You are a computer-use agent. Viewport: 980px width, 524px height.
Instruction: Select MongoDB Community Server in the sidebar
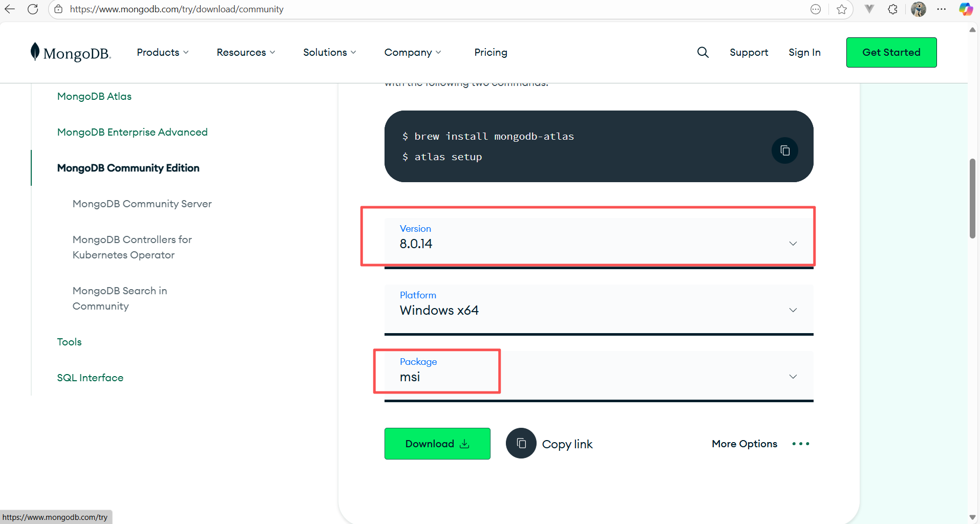[142, 204]
